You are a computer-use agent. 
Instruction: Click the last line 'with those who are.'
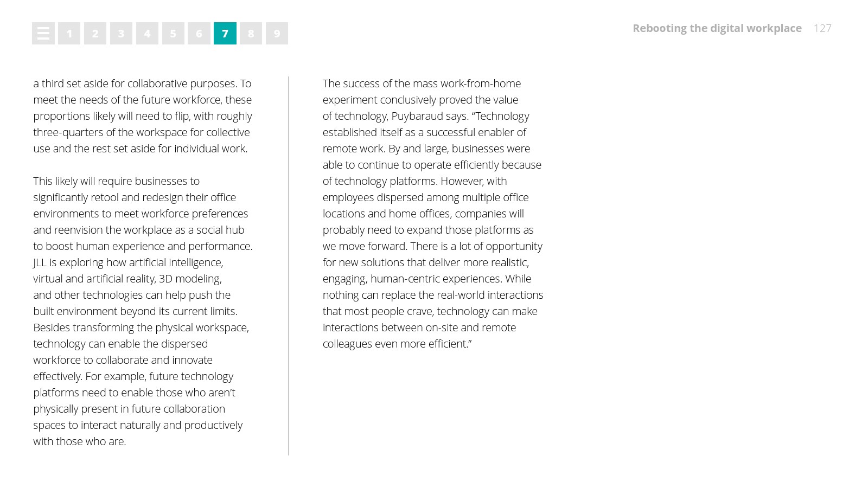coord(79,441)
